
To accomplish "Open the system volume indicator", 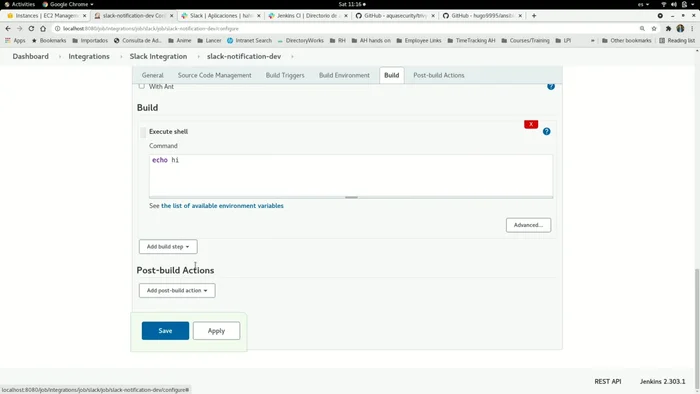I will (x=674, y=4).
